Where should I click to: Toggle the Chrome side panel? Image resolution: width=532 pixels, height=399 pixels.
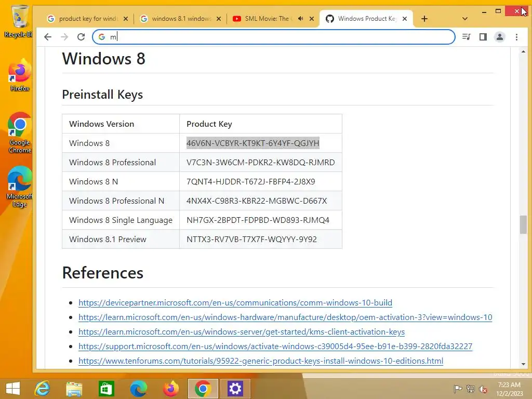click(x=483, y=37)
